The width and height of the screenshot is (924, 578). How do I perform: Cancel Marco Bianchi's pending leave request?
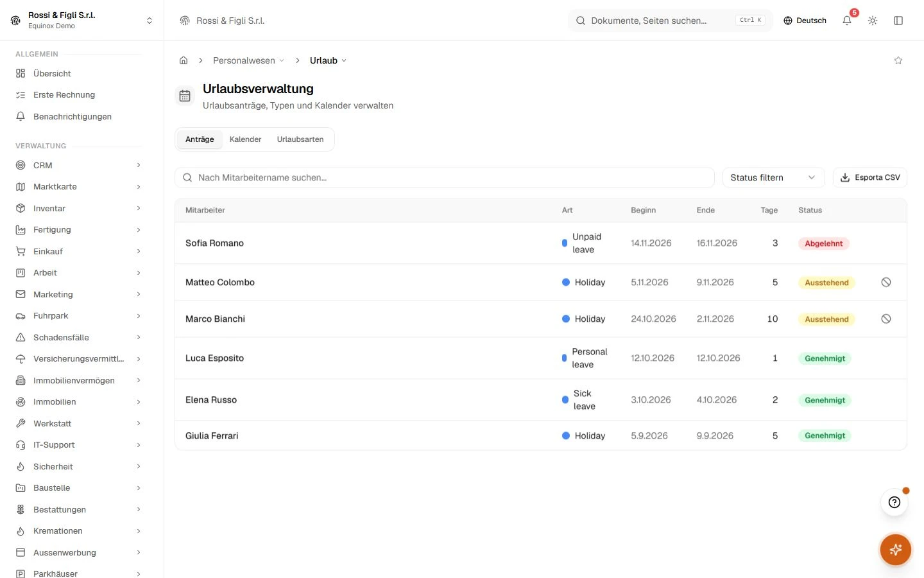[886, 319]
